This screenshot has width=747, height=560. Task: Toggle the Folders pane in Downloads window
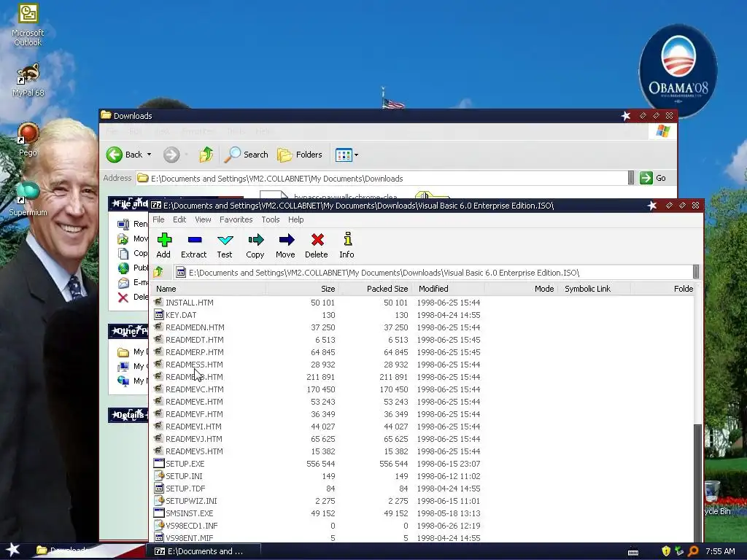[x=300, y=155]
